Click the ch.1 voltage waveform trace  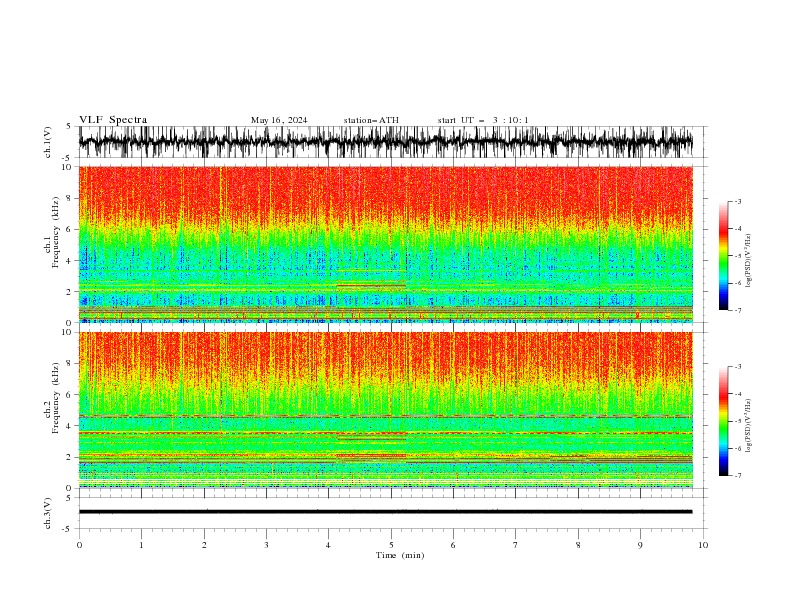point(385,142)
